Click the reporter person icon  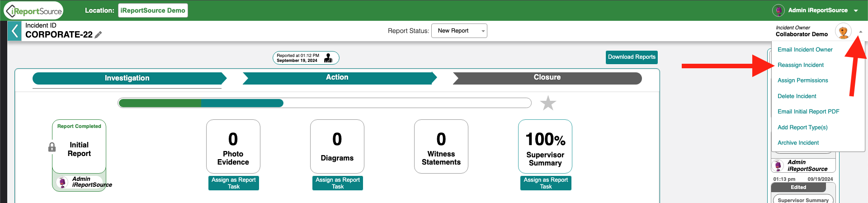tap(329, 58)
